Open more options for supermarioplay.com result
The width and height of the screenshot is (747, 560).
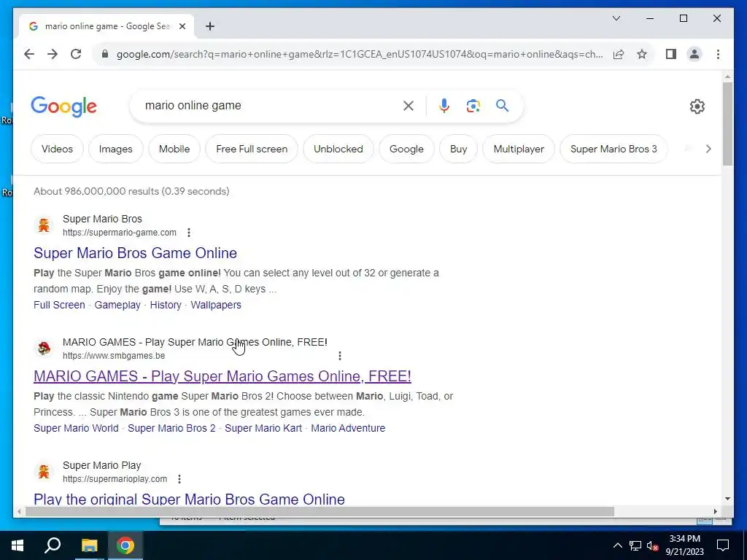click(x=179, y=479)
